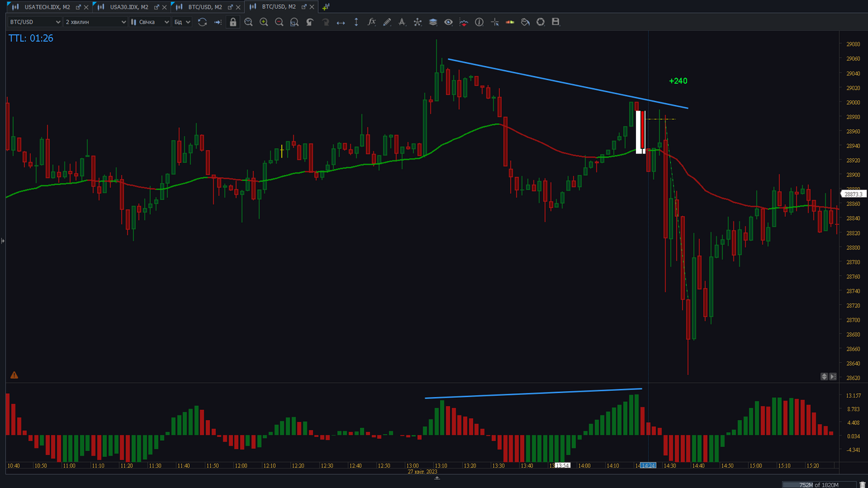
Task: Switch to the USA30.IDX, M2 tab
Action: tap(129, 7)
